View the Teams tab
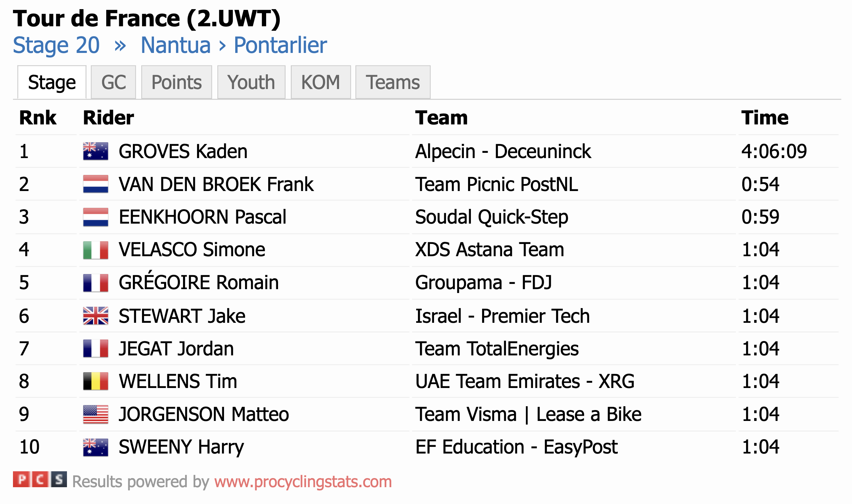852x504 pixels. pos(393,82)
